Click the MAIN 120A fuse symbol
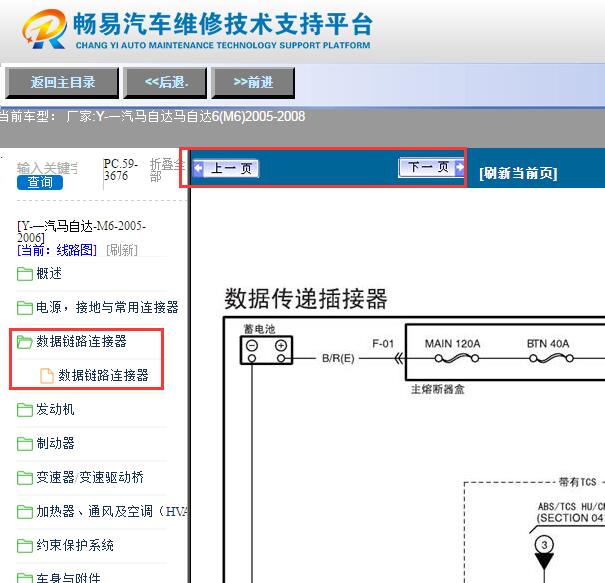The width and height of the screenshot is (605, 583). [456, 358]
